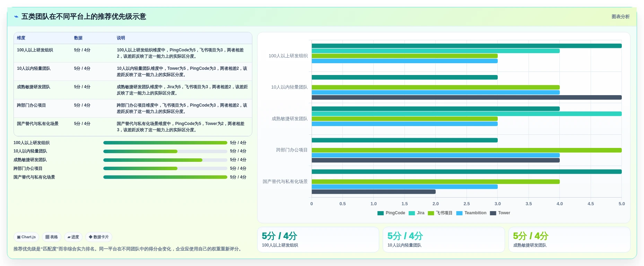
Task: Click the 飞书项目 bar in 跨部门办公项目 group
Action: click(467, 150)
